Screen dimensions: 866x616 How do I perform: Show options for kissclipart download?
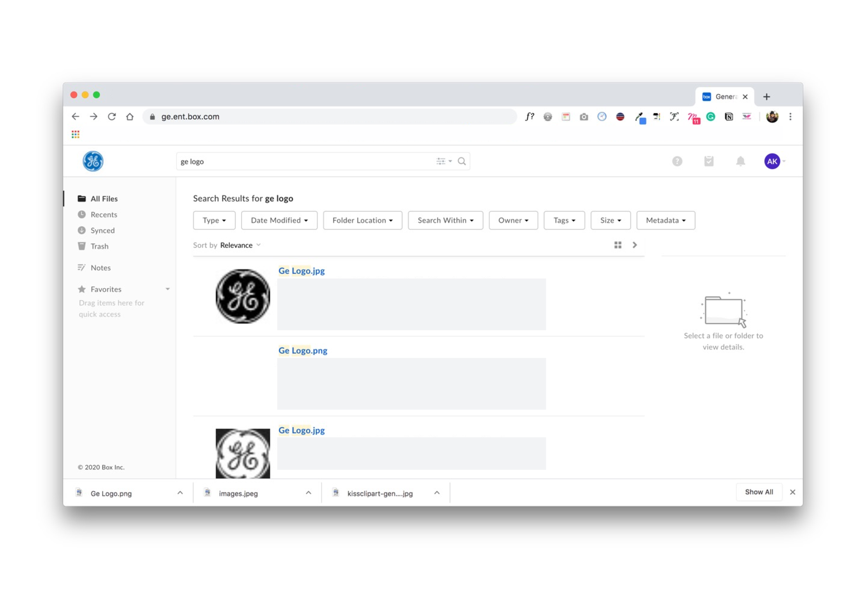point(437,493)
